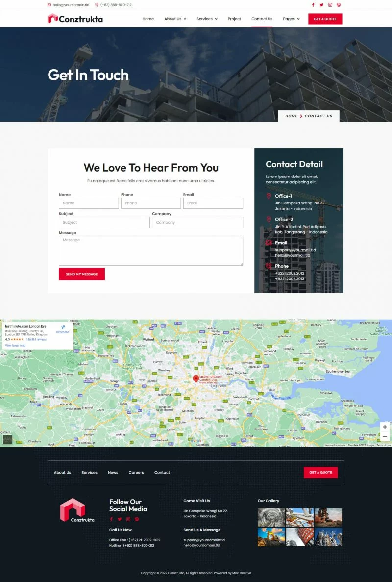Open Twitter icon in top bar
This screenshot has width=392, height=582.
click(x=321, y=5)
